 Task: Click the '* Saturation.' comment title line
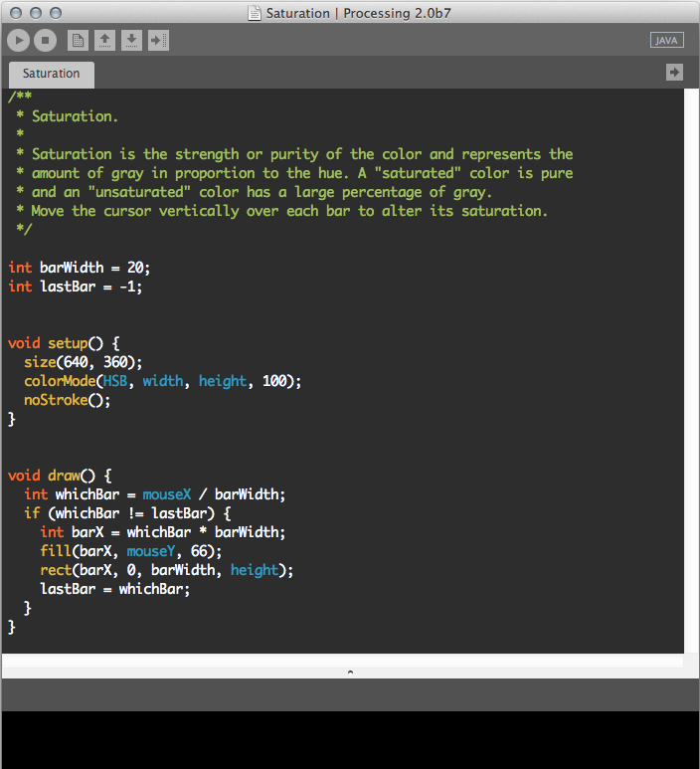coord(68,116)
